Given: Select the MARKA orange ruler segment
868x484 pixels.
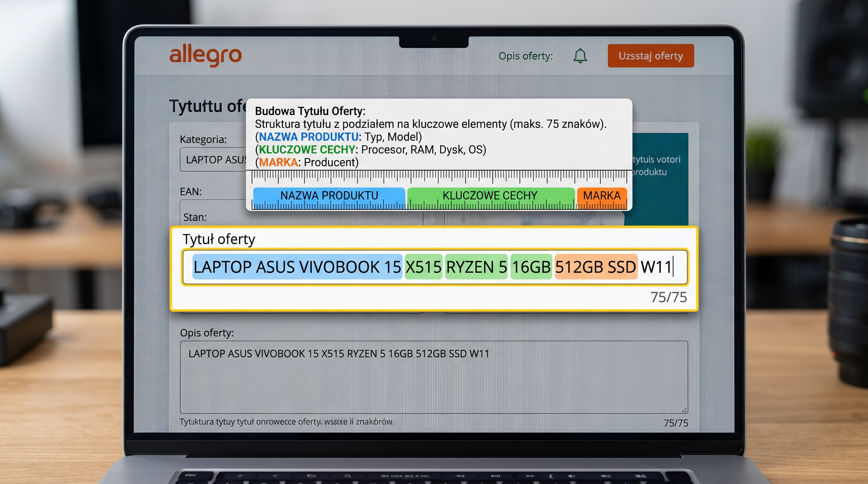Looking at the screenshot, I should [x=602, y=198].
